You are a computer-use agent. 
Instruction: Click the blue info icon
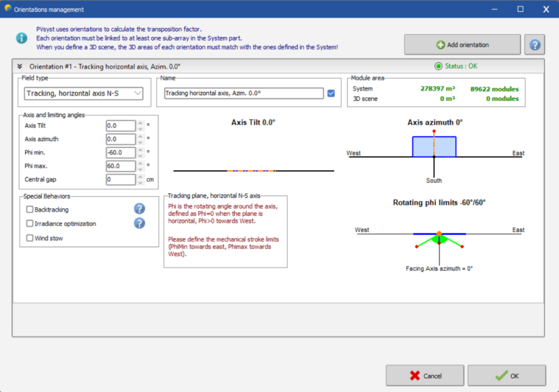21,38
